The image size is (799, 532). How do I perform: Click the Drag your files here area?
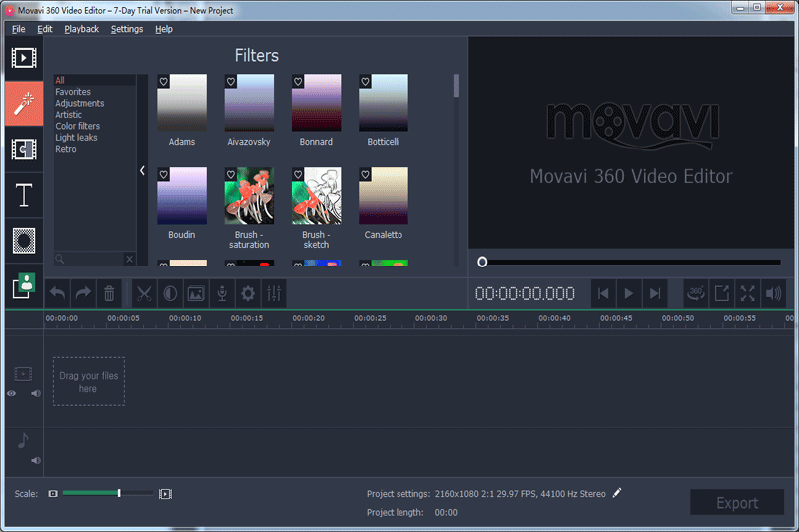click(x=89, y=382)
